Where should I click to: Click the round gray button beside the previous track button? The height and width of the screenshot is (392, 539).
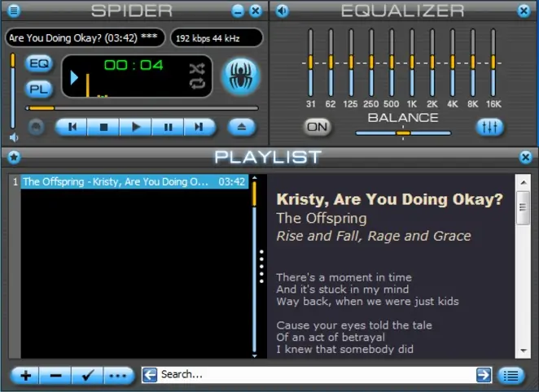point(36,128)
